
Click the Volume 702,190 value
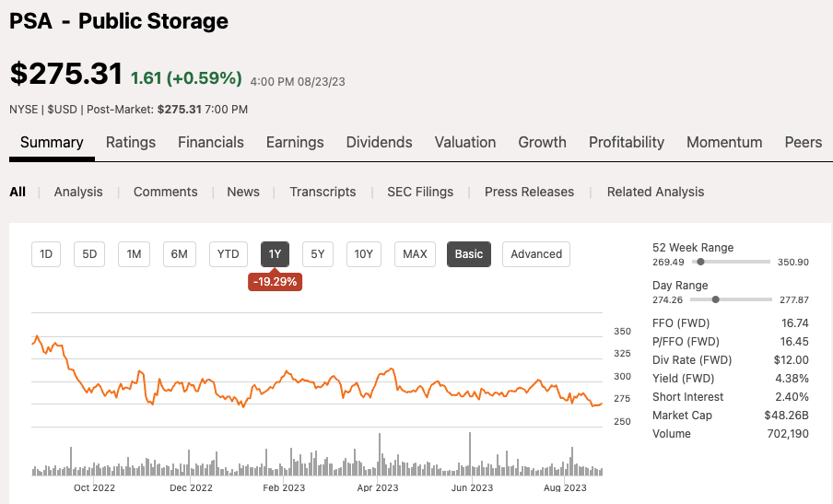788,434
